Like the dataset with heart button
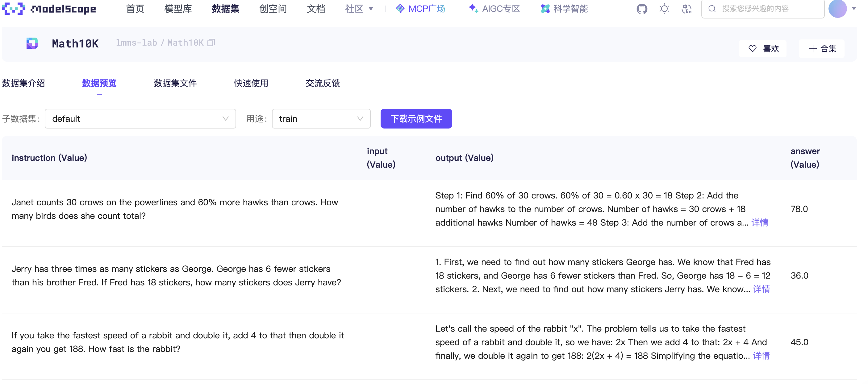The image size is (868, 384). (x=762, y=49)
